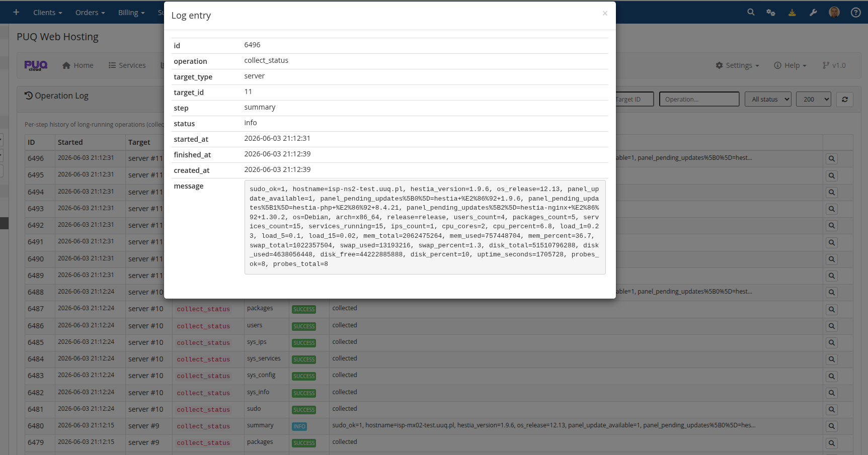View details of log entry 6488
This screenshot has width=868, height=455.
tap(832, 293)
